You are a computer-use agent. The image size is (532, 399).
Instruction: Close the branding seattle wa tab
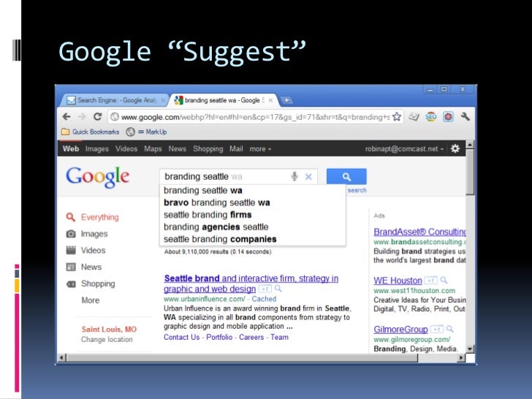pyautogui.click(x=270, y=100)
